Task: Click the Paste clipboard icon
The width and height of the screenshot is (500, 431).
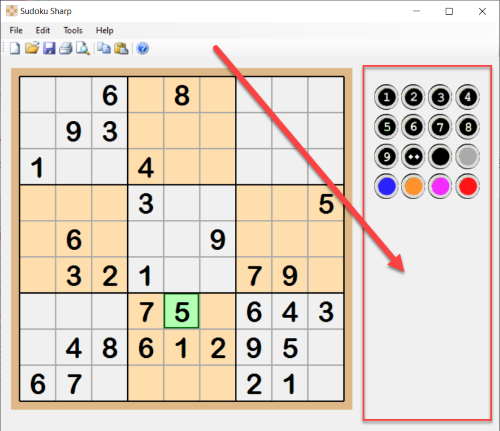Action: tap(121, 48)
